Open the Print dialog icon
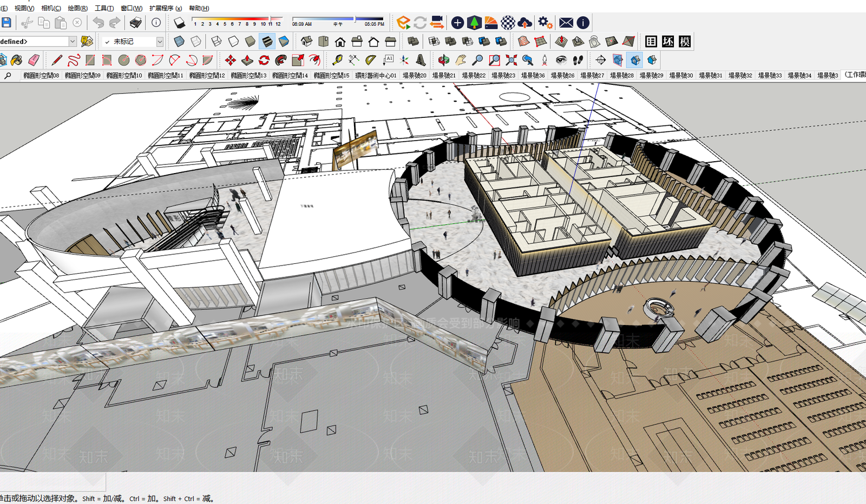This screenshot has height=504, width=866. 135,23
